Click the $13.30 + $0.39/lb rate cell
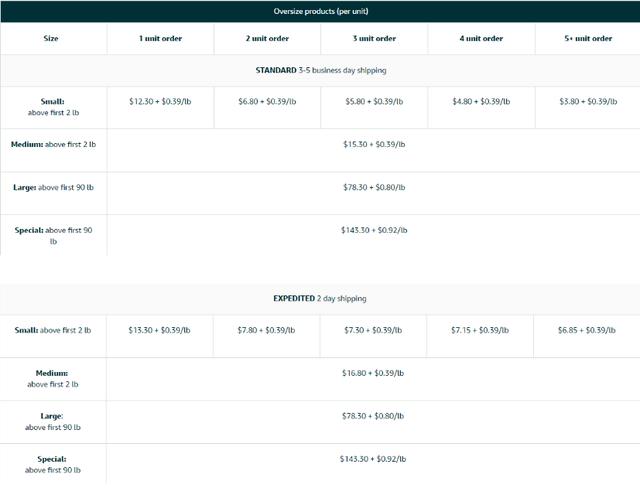640x488 pixels. [x=160, y=330]
